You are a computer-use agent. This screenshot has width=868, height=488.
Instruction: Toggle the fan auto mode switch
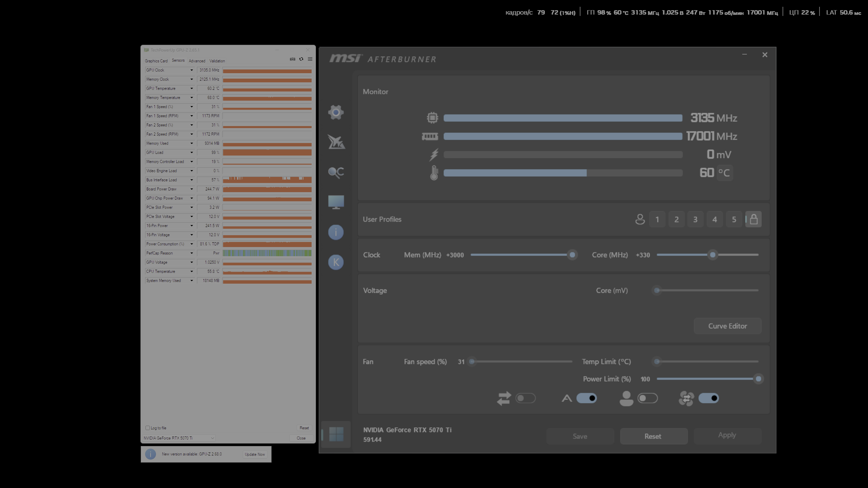(x=587, y=398)
